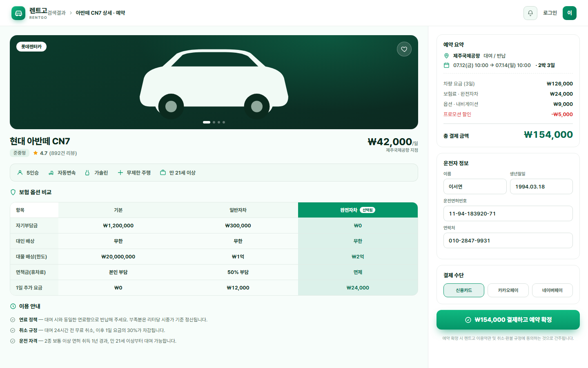588x368 pixels.
Task: Open the 892건 리뷰 rating link
Action: pyautogui.click(x=63, y=153)
